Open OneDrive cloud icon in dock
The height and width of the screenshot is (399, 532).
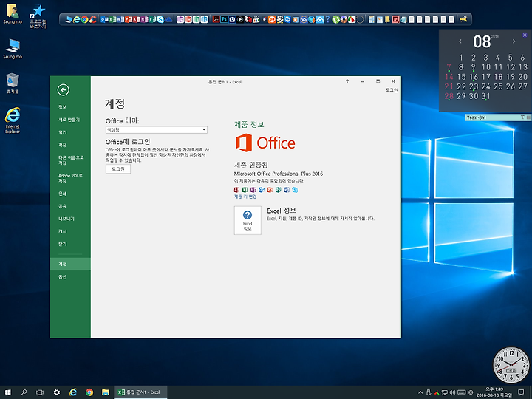coord(168,20)
